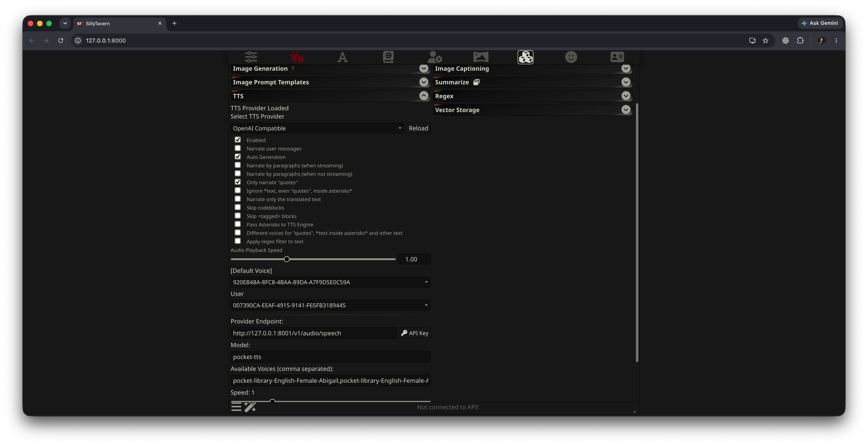Viewport: 868px width, 446px height.
Task: Open the [Default Voice] dropdown
Action: click(330, 282)
